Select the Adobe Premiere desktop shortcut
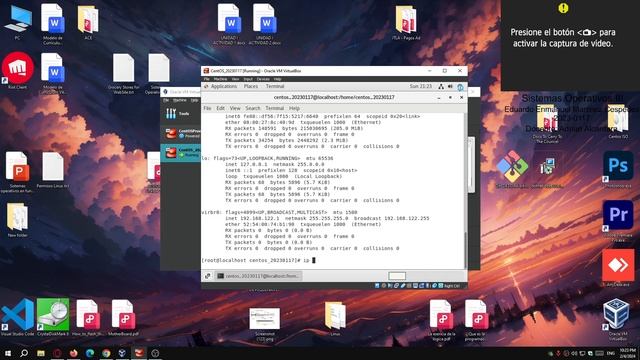The image size is (640, 360). pos(618,220)
